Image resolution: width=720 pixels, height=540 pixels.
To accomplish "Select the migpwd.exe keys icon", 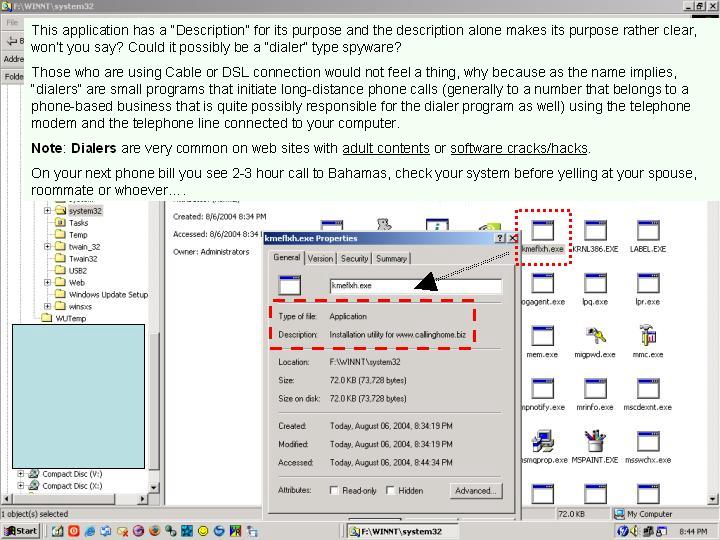I will [x=595, y=336].
